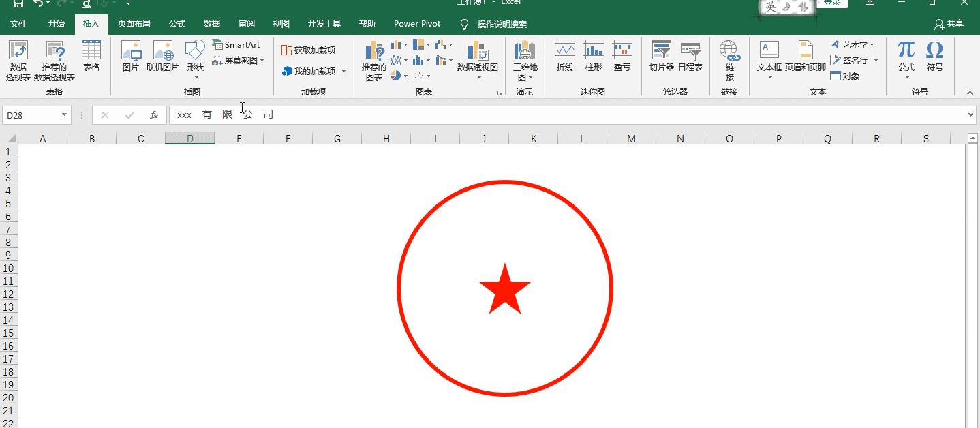Insert a PivotTable (数据透视表)

[x=18, y=61]
